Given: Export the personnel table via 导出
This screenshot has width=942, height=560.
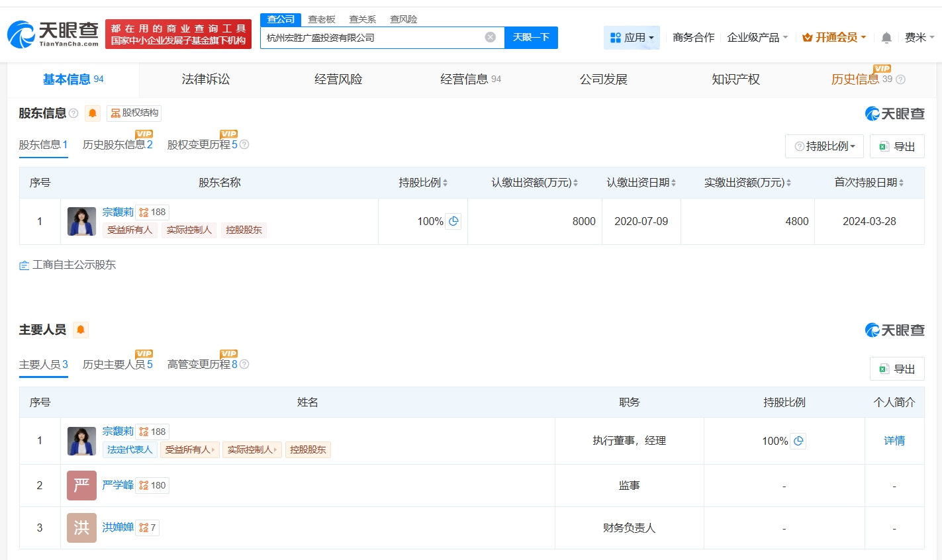Looking at the screenshot, I should click(x=897, y=369).
